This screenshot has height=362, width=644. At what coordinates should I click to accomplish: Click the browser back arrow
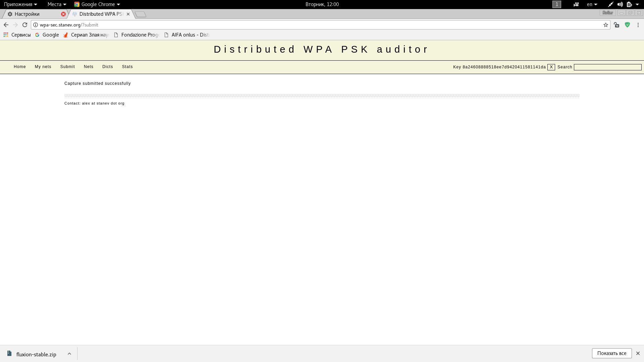(6, 25)
